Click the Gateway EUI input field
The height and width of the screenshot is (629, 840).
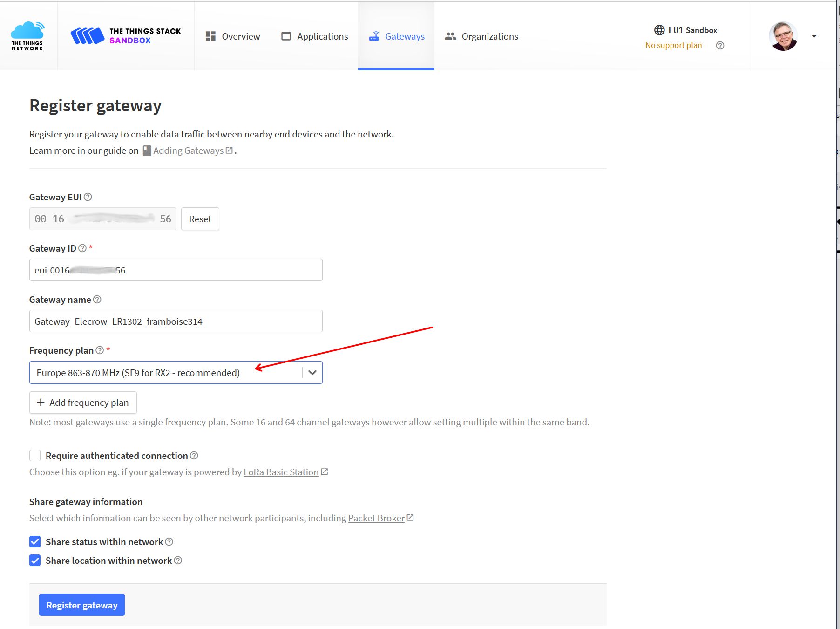pos(103,219)
